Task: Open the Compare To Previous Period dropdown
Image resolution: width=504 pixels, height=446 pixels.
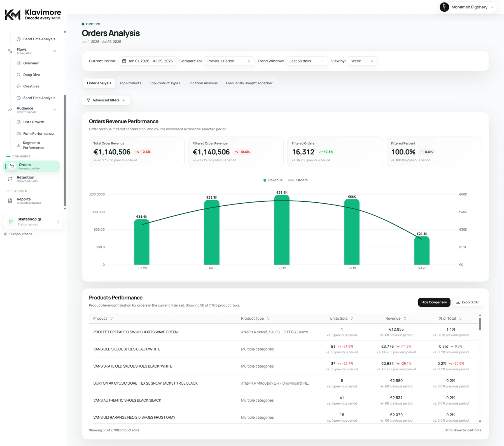Action: [x=229, y=61]
